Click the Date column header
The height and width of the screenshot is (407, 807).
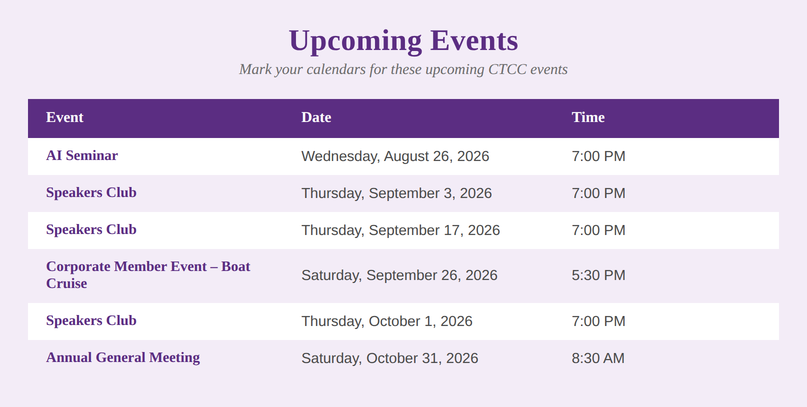[x=316, y=117]
